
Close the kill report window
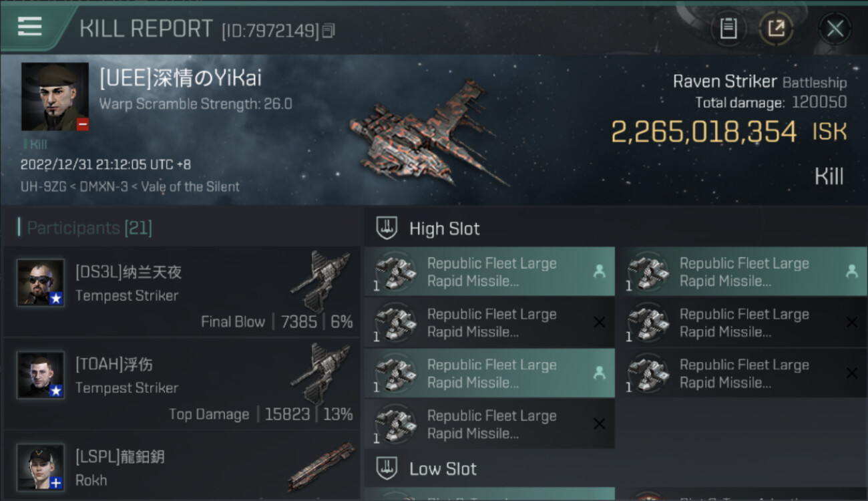pyautogui.click(x=835, y=28)
